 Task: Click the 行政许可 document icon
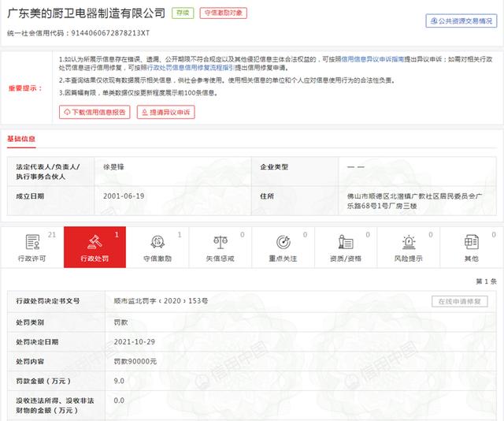(32, 242)
